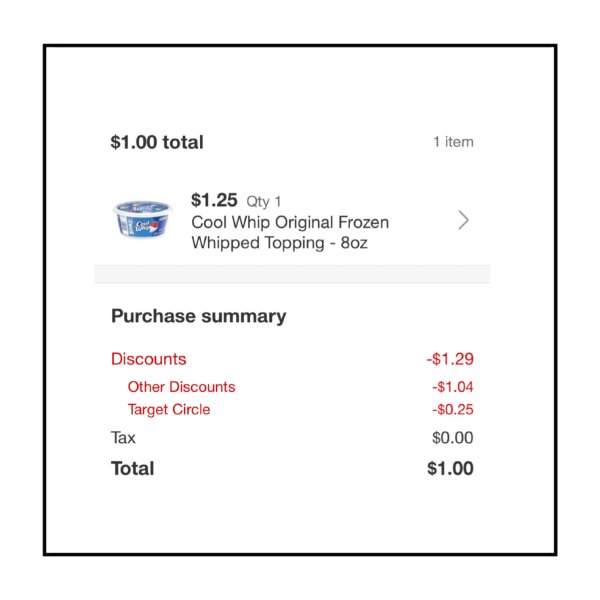The height and width of the screenshot is (600, 600).
Task: Select the $1.25 item price
Action: point(214,200)
